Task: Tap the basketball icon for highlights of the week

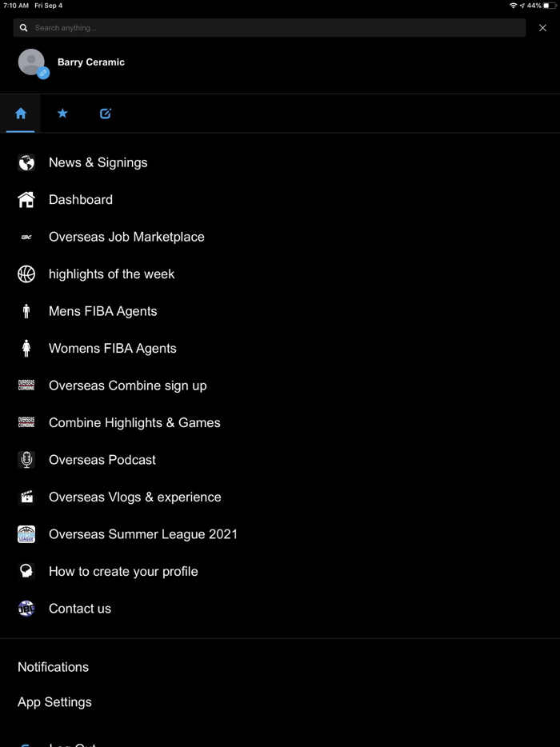Action: click(x=26, y=274)
